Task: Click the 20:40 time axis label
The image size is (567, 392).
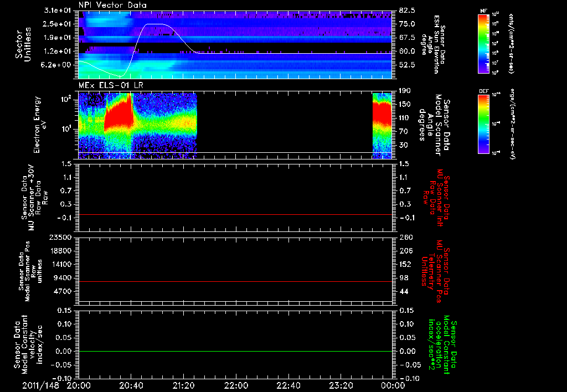Action: coord(131,385)
